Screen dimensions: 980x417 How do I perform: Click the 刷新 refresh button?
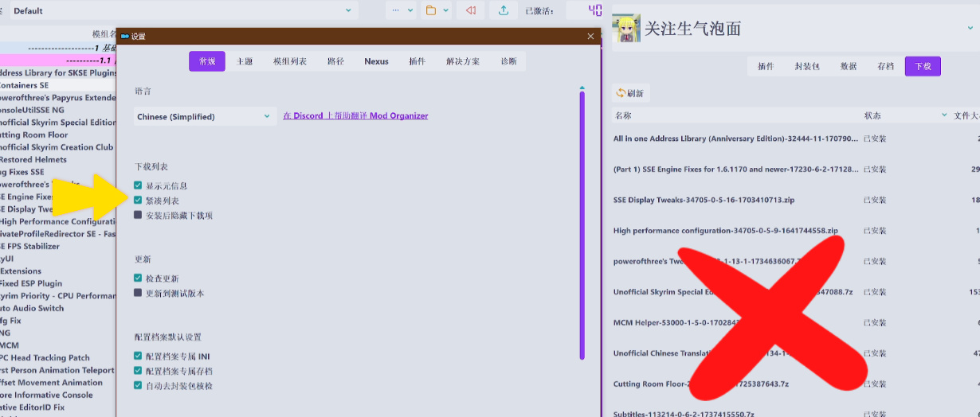click(x=630, y=93)
